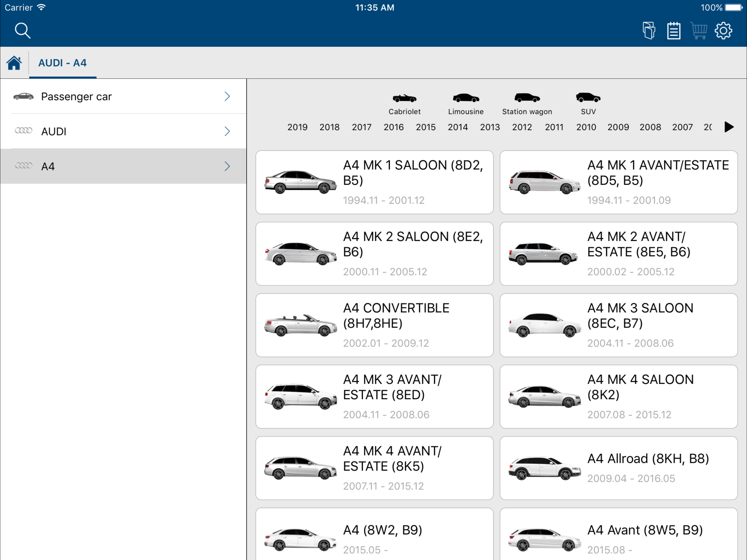Select year 2015
This screenshot has height=560, width=747.
[425, 127]
